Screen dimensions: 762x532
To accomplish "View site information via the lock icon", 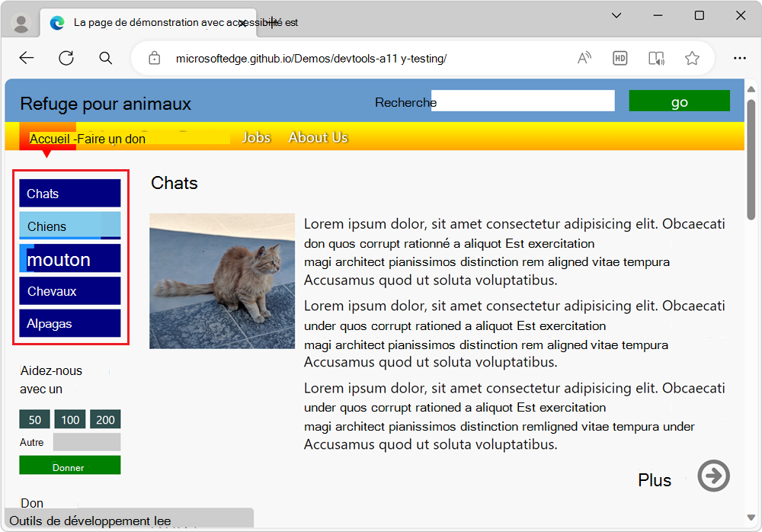I will pos(155,58).
